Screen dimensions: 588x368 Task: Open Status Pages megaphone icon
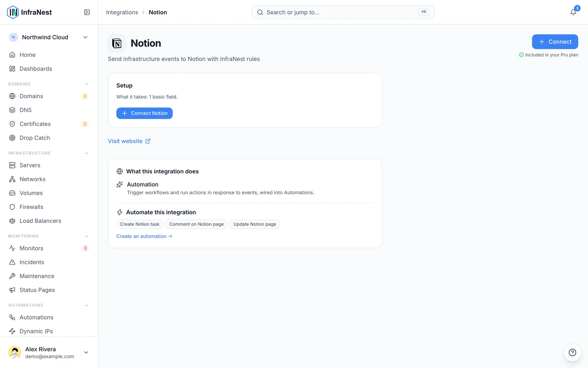(12, 290)
